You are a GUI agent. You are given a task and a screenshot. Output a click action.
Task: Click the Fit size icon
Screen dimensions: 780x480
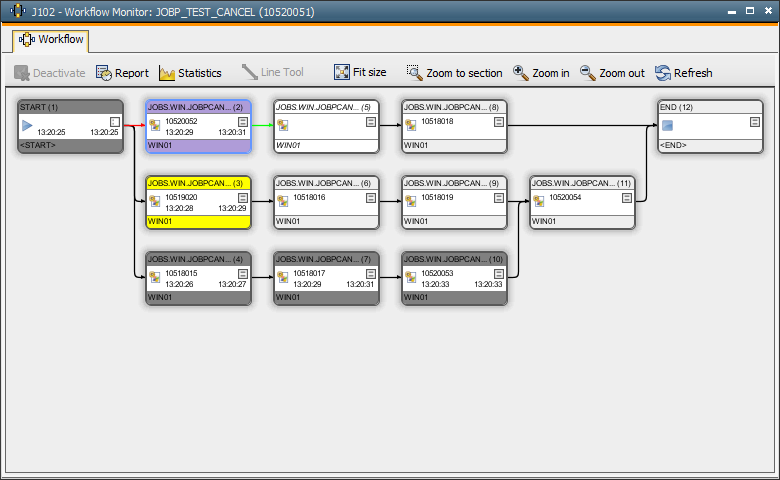(x=342, y=73)
